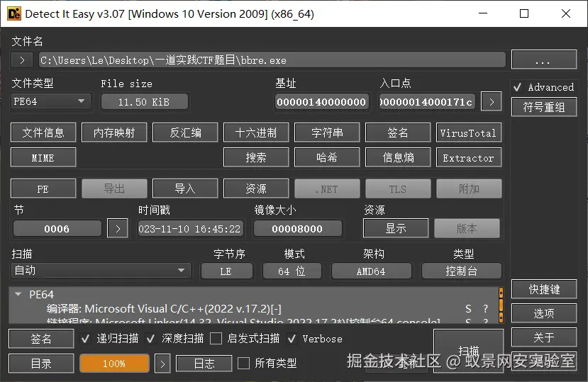Enable 所有类型 all types checkbox

click(244, 363)
